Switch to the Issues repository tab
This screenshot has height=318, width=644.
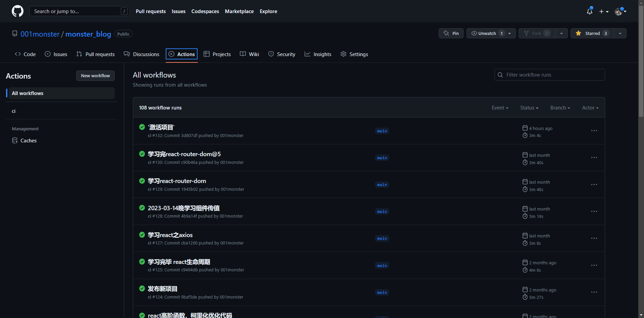pyautogui.click(x=56, y=54)
